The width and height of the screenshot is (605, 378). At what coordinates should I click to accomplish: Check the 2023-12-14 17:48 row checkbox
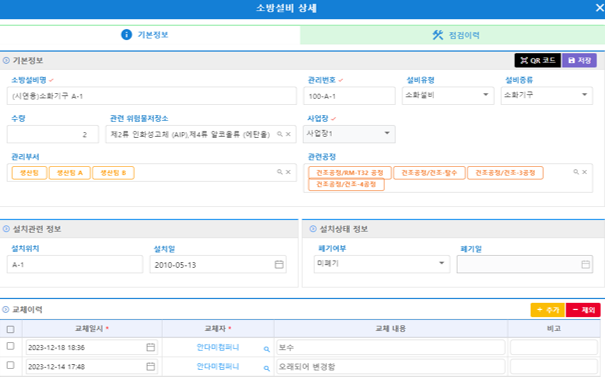click(x=10, y=365)
